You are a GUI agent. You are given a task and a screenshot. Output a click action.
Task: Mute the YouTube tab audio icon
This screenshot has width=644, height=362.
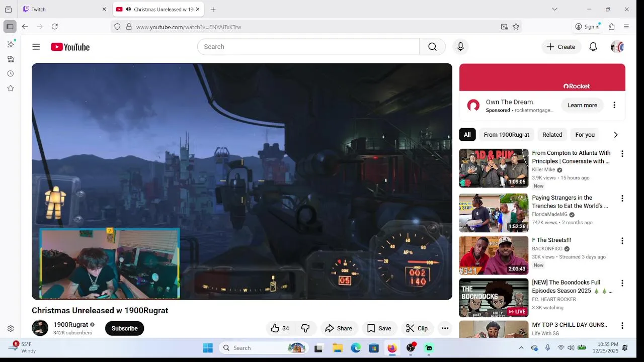[x=128, y=9]
